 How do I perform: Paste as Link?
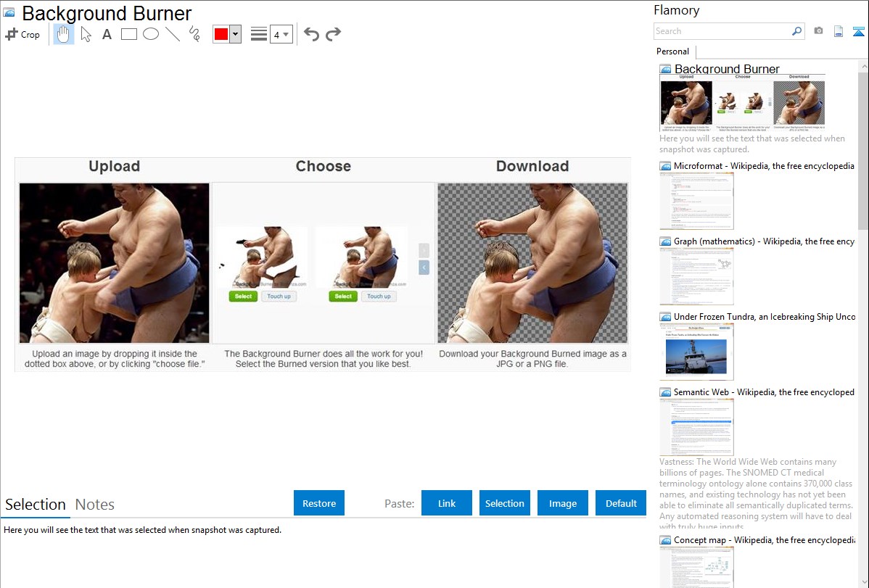click(447, 502)
